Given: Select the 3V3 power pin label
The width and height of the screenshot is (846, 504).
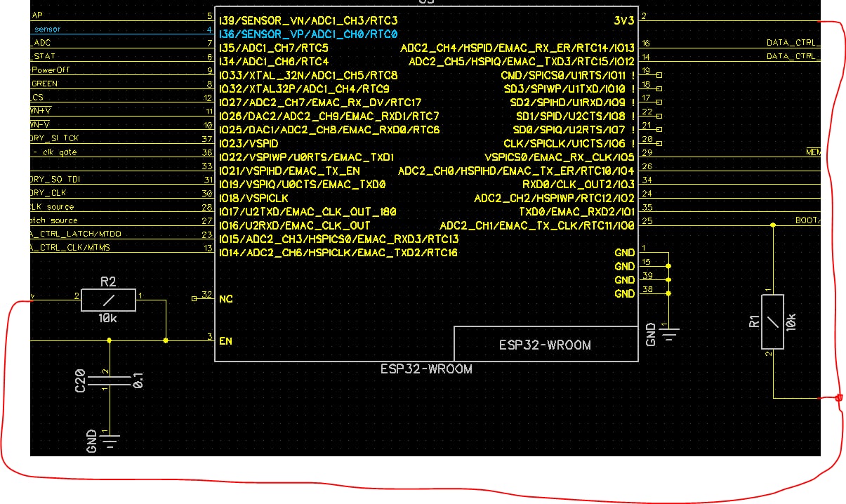Looking at the screenshot, I should pos(624,20).
